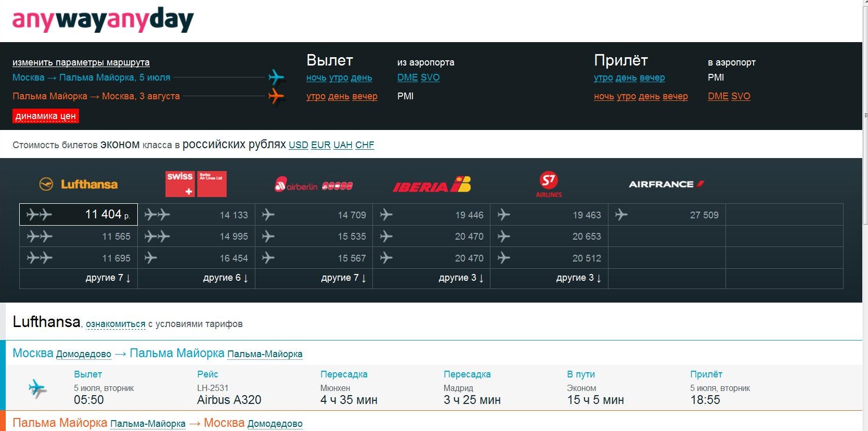Expand 'другие 6' under Swiss prices

225,278
